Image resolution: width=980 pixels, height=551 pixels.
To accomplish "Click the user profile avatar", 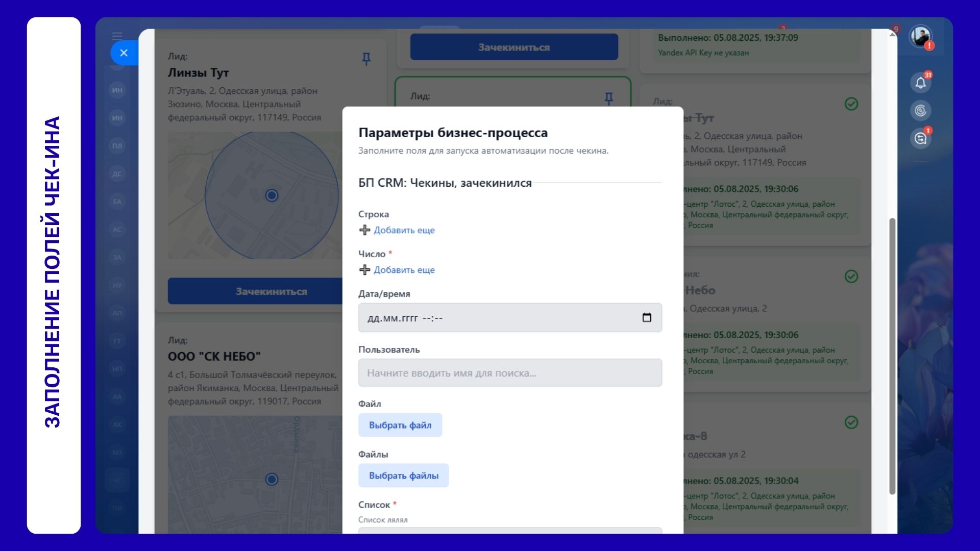I will (921, 37).
